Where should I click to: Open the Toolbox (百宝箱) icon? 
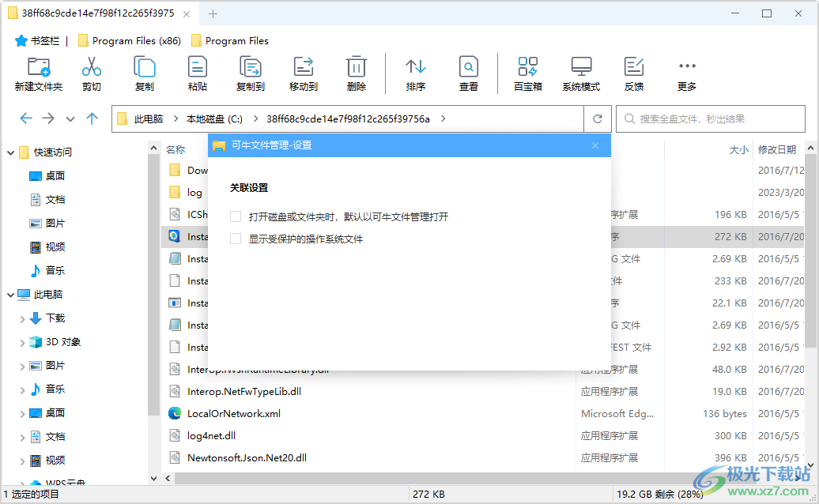527,67
